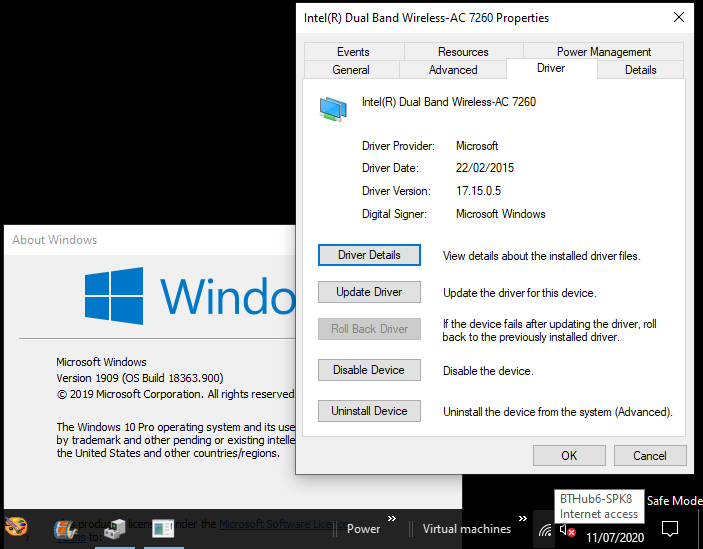The image size is (703, 549).
Task: Click the driver date 22/02/2015 value
Action: 485,168
